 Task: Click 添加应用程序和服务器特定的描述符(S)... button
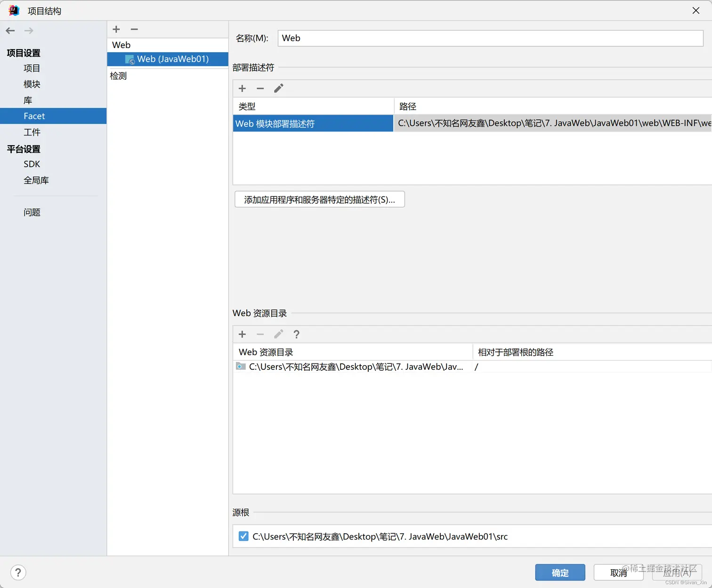tap(320, 199)
